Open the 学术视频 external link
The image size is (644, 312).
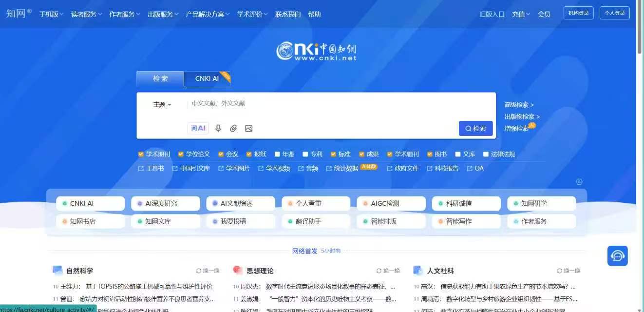coord(274,168)
